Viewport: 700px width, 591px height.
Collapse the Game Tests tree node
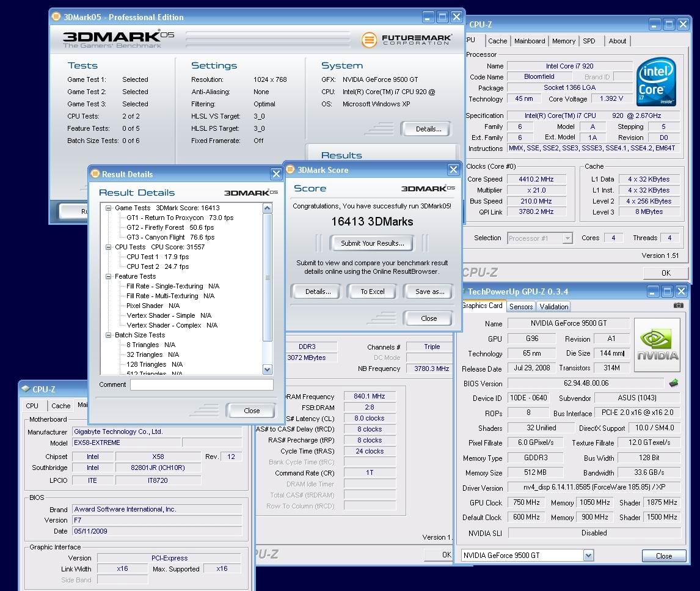coord(108,208)
